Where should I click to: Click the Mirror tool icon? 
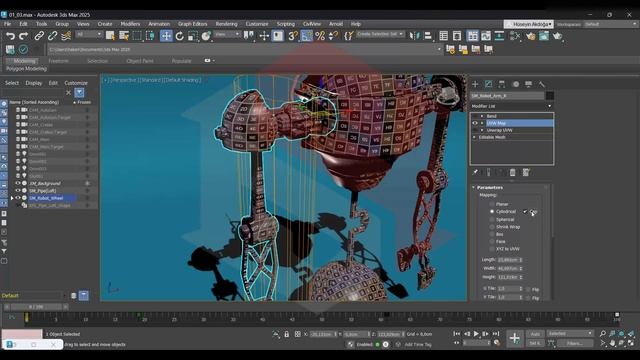(x=414, y=36)
